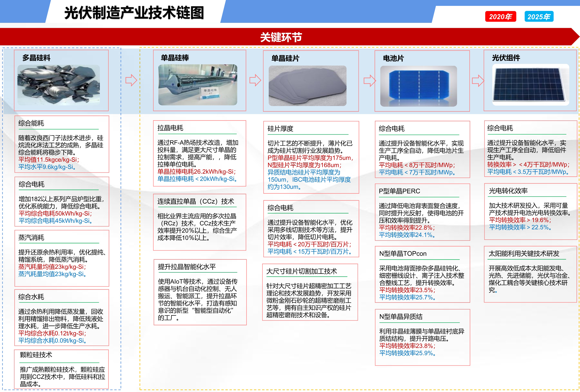Click the text N型硅片平均厚度为168um

point(305,165)
